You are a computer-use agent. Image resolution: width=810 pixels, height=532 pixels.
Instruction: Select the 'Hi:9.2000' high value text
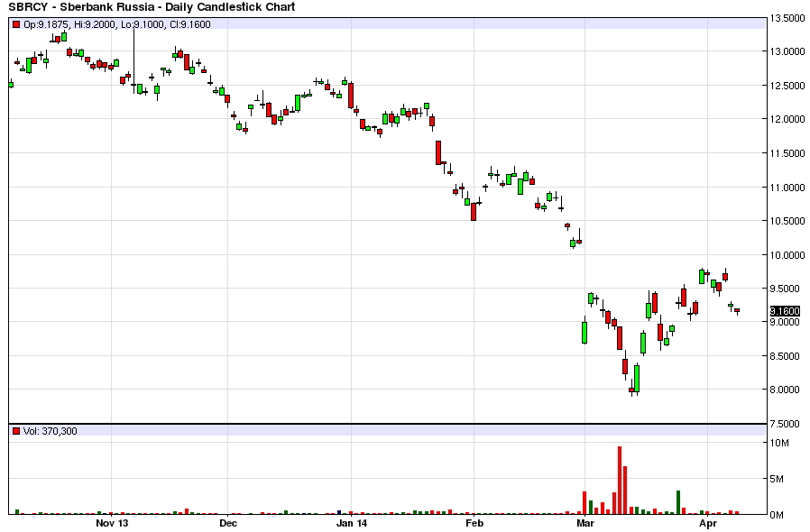[95, 24]
